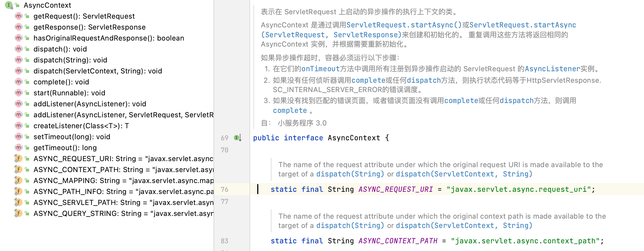Place the cursor on the ASYNC_CONTEXT_PATH constant name

click(398, 241)
